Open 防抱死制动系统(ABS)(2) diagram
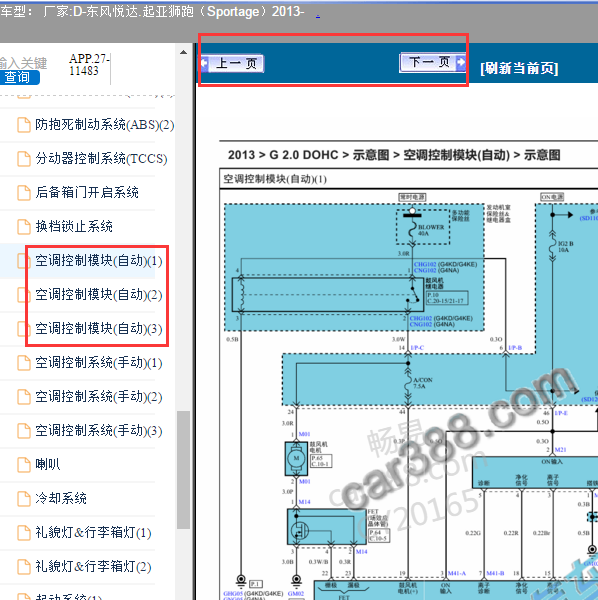The image size is (598, 600). pos(104,125)
